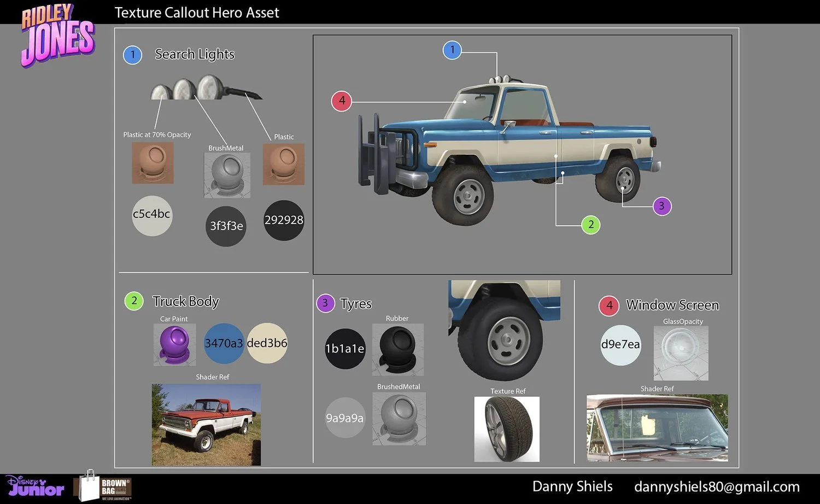The width and height of the screenshot is (820, 504).
Task: Click the grey BrushedMetal shader ball
Action: coord(399,418)
